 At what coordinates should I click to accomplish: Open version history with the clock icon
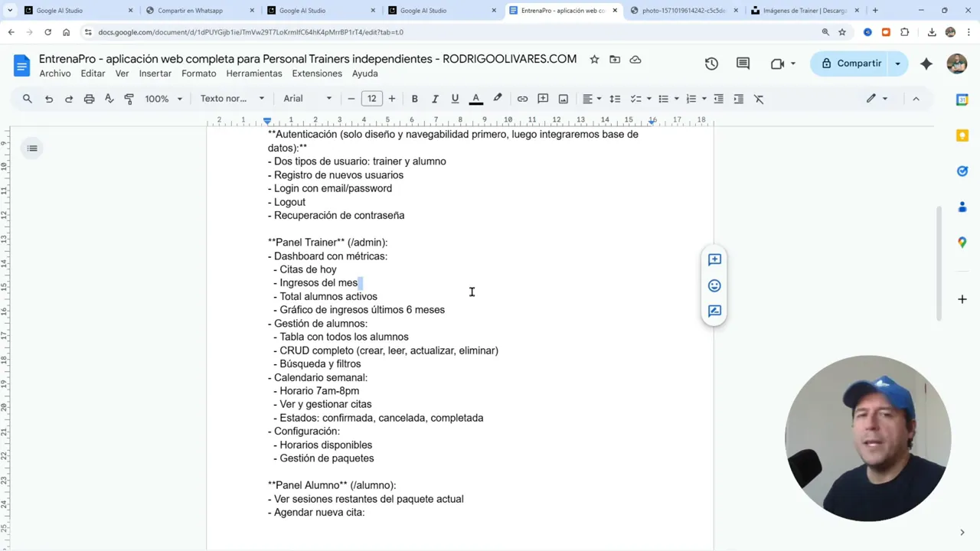[711, 64]
